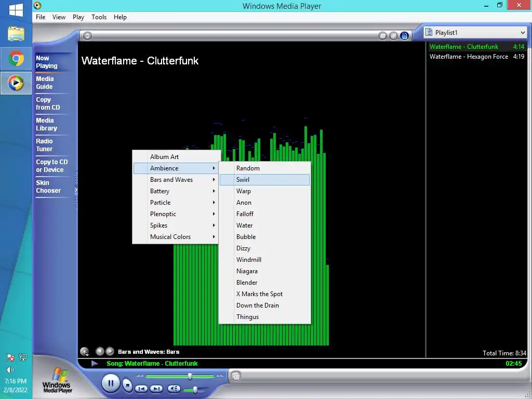Click the round menu bar hide button
This screenshot has width=532, height=399.
[87, 36]
